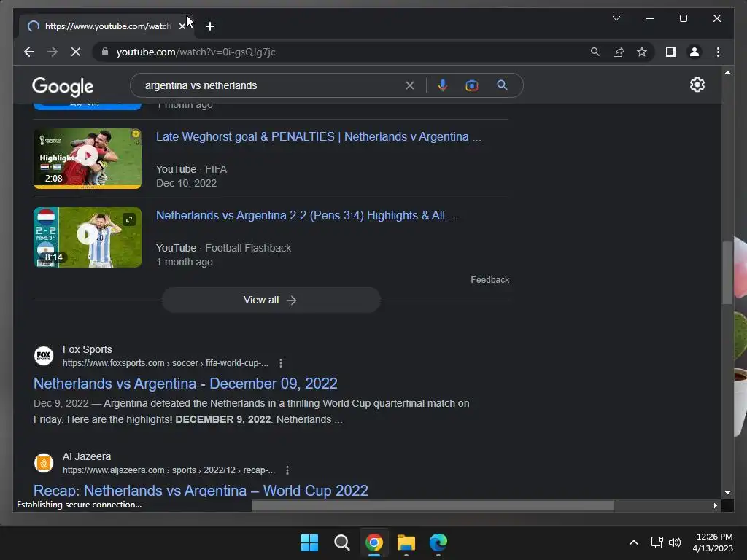The width and height of the screenshot is (747, 560).
Task: Open Netherlands vs Argentina December 09 result
Action: tap(185, 384)
